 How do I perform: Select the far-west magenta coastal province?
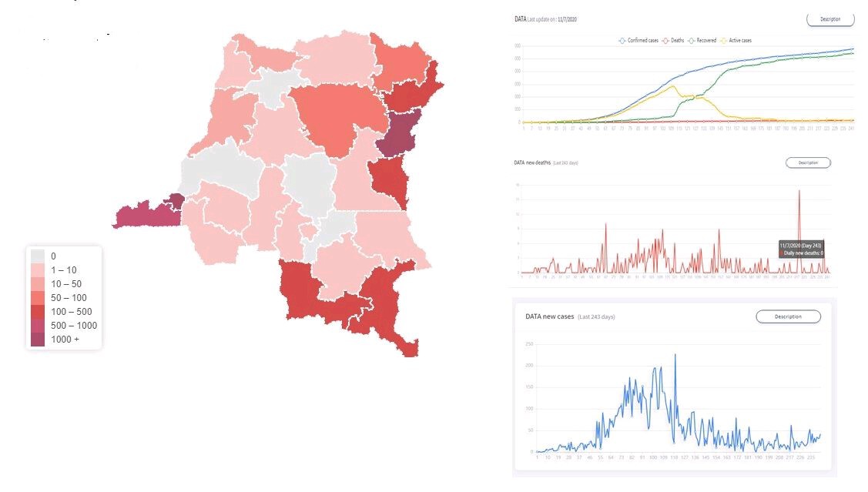click(142, 215)
